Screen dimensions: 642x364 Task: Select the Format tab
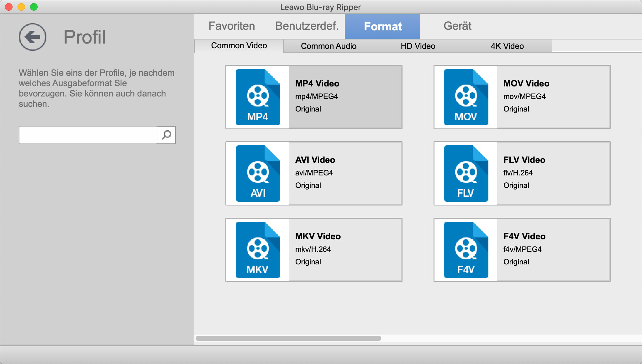[x=382, y=26]
